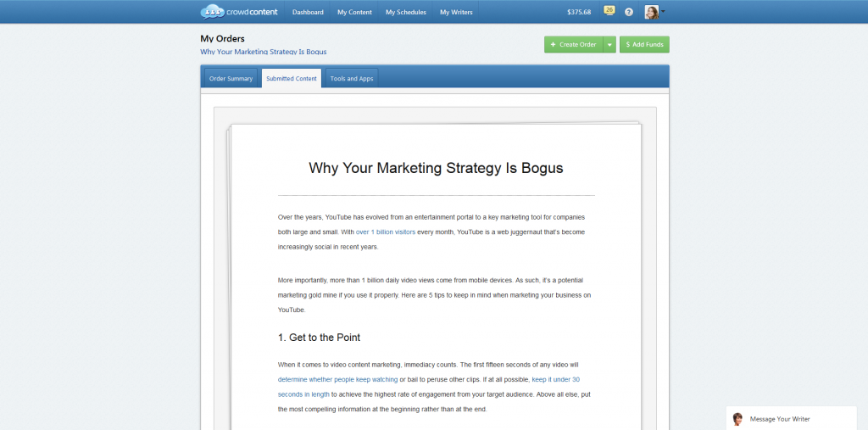
Task: Follow the 'over 1 billion visitors' link
Action: tap(386, 232)
